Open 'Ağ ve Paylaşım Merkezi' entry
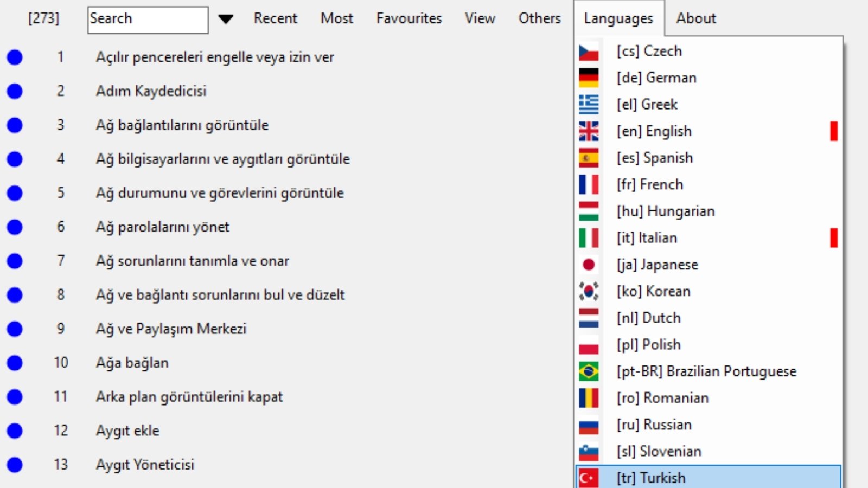 coord(171,329)
